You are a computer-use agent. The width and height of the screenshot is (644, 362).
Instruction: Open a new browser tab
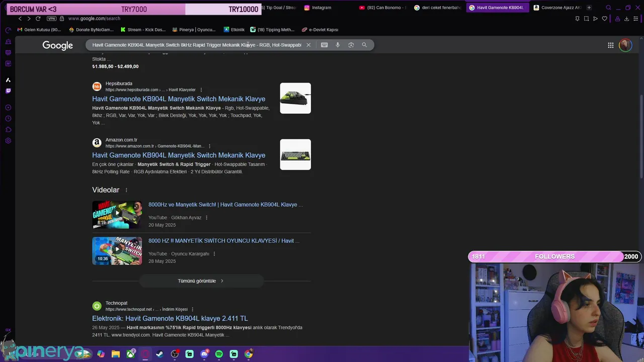pos(589,8)
